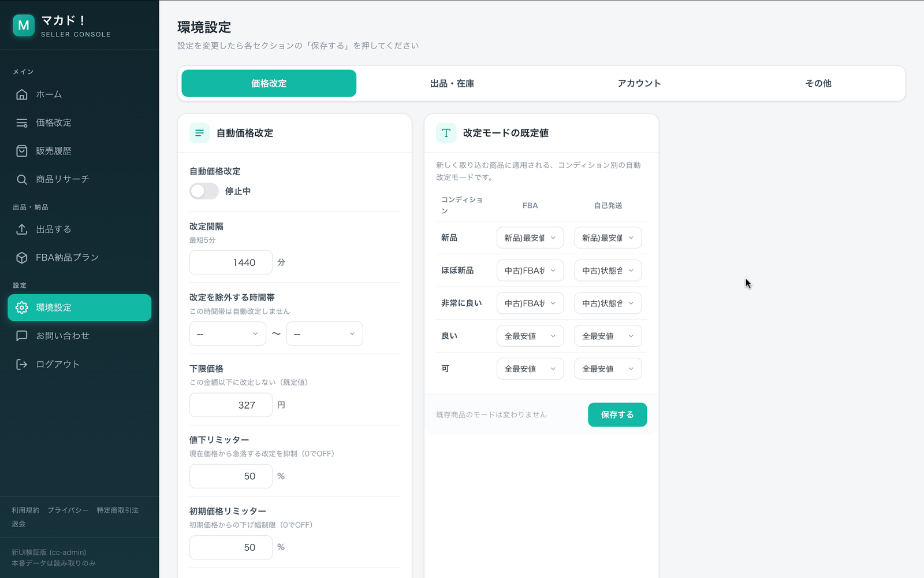Click the 改定間隔 minutes input field

click(x=231, y=262)
